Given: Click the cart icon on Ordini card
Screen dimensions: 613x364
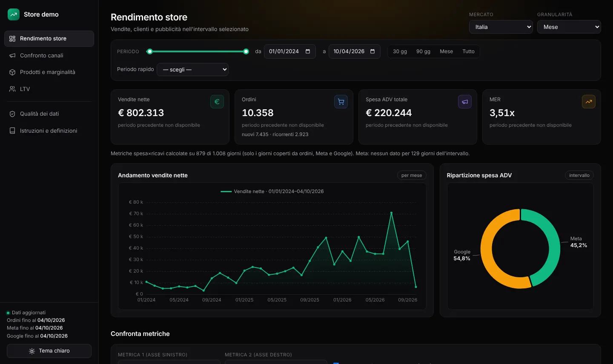Looking at the screenshot, I should [341, 102].
